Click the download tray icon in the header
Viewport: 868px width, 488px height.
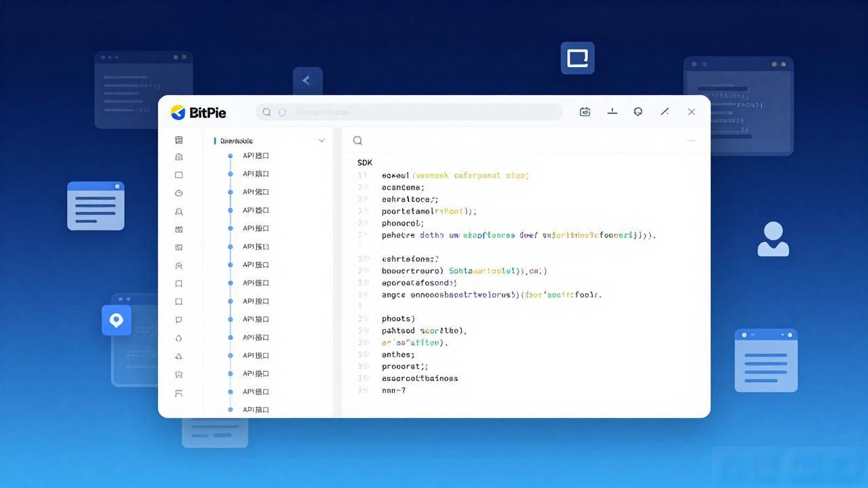612,112
